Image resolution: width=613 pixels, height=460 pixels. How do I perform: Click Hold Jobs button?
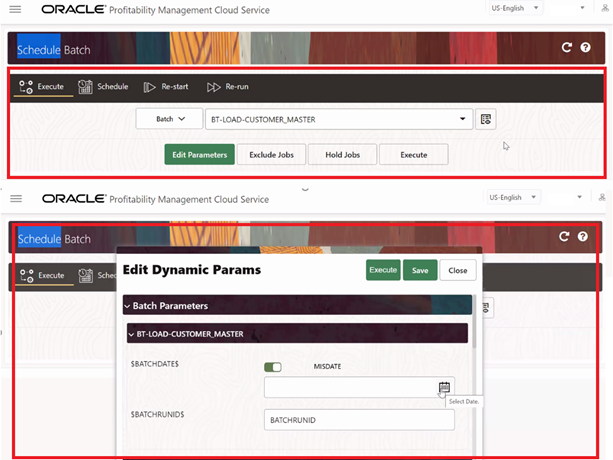click(342, 154)
